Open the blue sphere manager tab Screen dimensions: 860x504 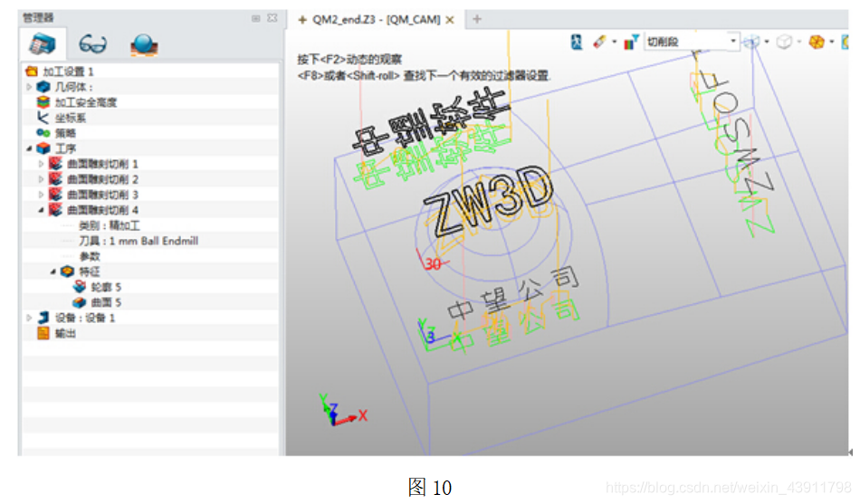pos(144,44)
